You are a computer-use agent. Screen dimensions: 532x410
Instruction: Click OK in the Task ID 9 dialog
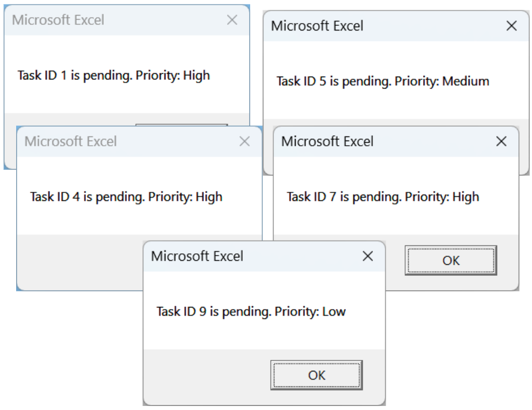[316, 375]
